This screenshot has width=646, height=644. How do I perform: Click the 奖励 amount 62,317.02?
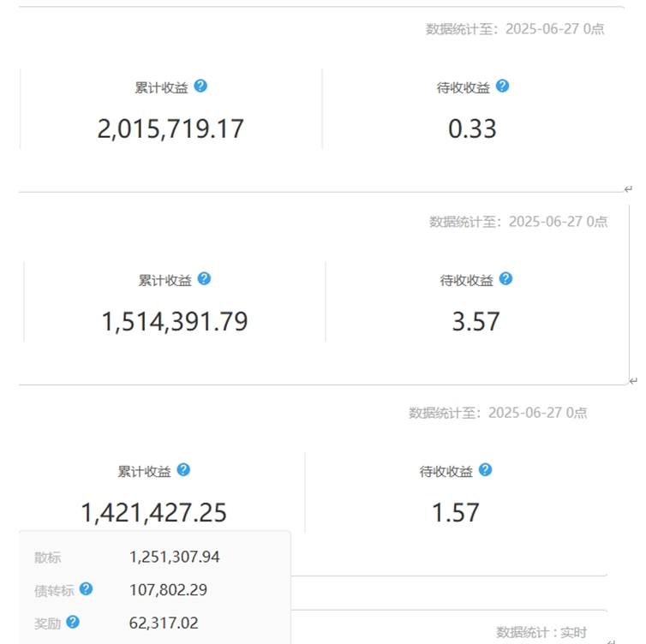[x=164, y=623]
